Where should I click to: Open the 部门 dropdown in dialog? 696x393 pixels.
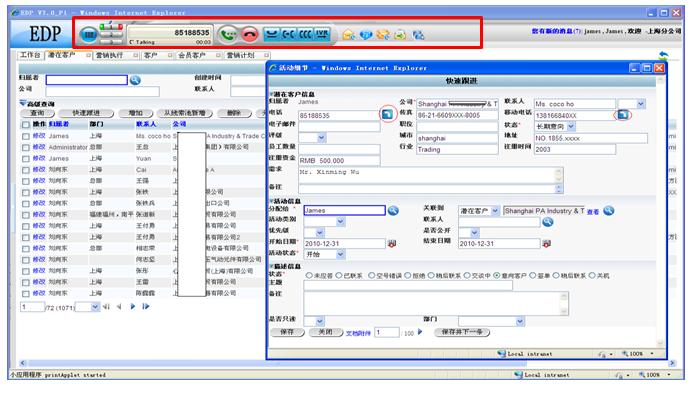[520, 321]
